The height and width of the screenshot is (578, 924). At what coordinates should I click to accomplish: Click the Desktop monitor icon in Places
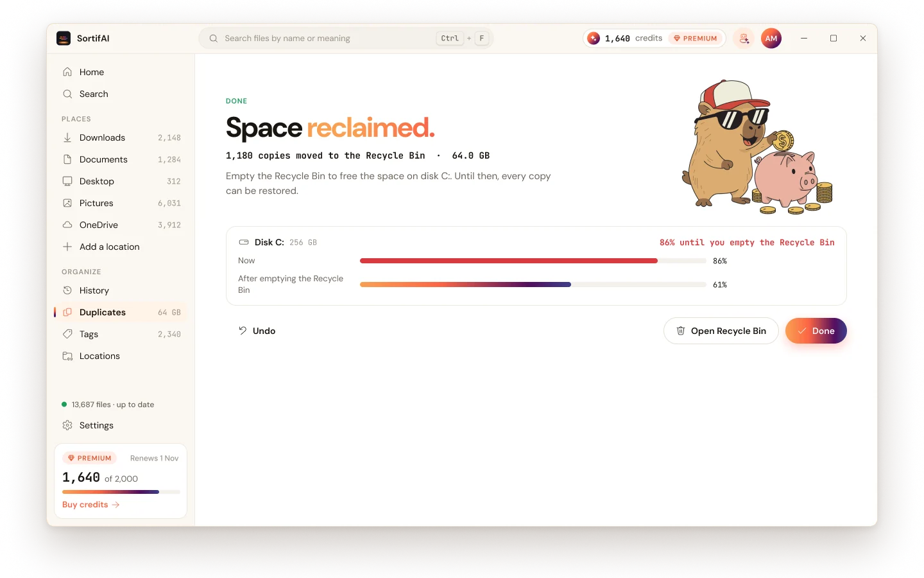pyautogui.click(x=67, y=181)
